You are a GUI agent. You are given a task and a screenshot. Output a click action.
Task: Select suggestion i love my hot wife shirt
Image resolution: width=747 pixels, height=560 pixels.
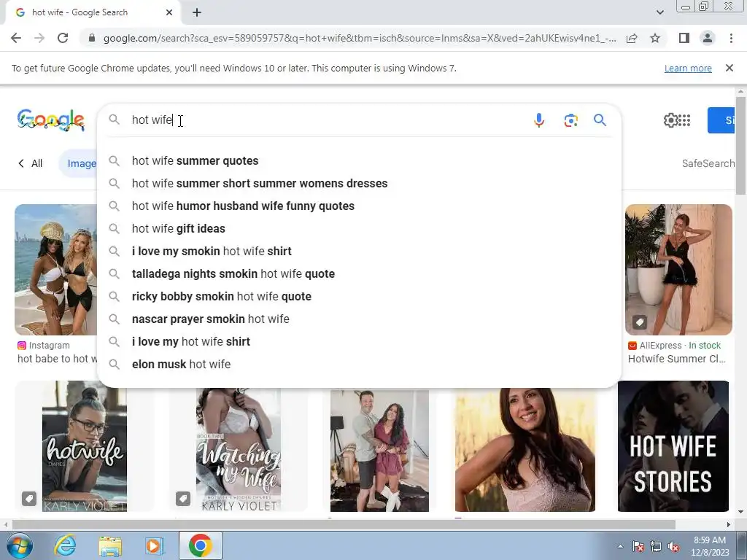point(359,341)
